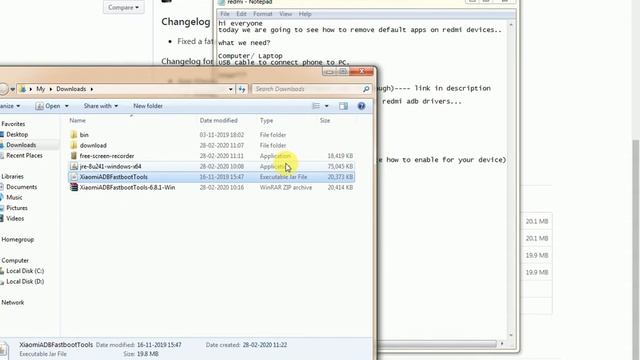This screenshot has height=360, width=640.
Task: Click the Explorer help question mark icon
Action: pyautogui.click(x=361, y=106)
